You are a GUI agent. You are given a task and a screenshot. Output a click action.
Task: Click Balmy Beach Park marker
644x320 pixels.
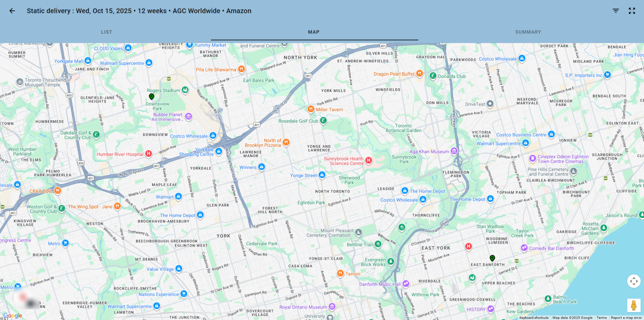(x=548, y=299)
